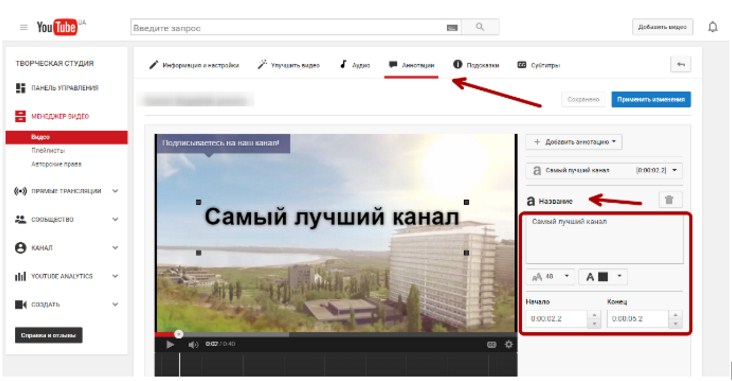Viewport: 732px width, 381px height.
Task: Open Добавить аннотацию dropdown
Action: [x=574, y=142]
